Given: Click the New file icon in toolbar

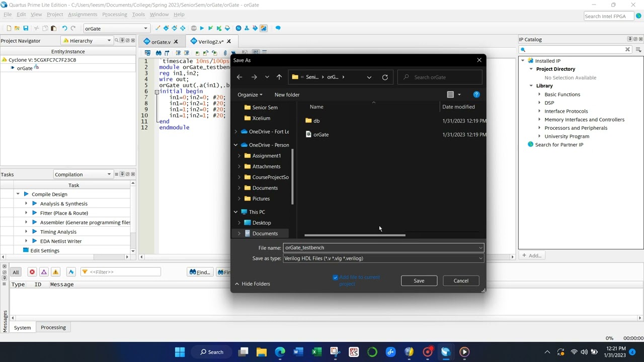Looking at the screenshot, I should click(x=9, y=28).
